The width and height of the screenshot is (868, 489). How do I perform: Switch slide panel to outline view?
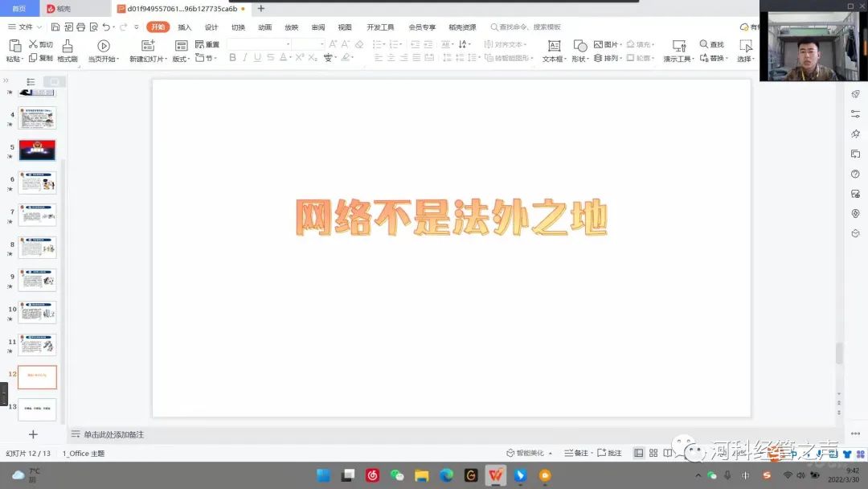(31, 81)
